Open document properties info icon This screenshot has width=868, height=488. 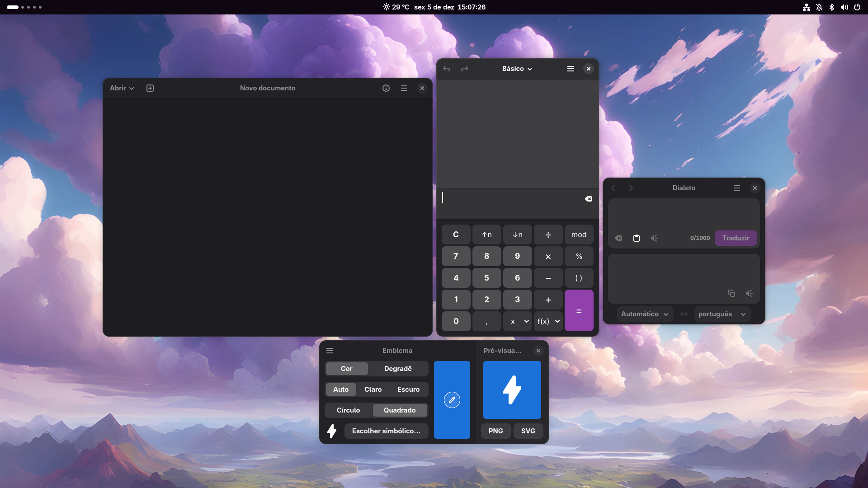pyautogui.click(x=386, y=88)
